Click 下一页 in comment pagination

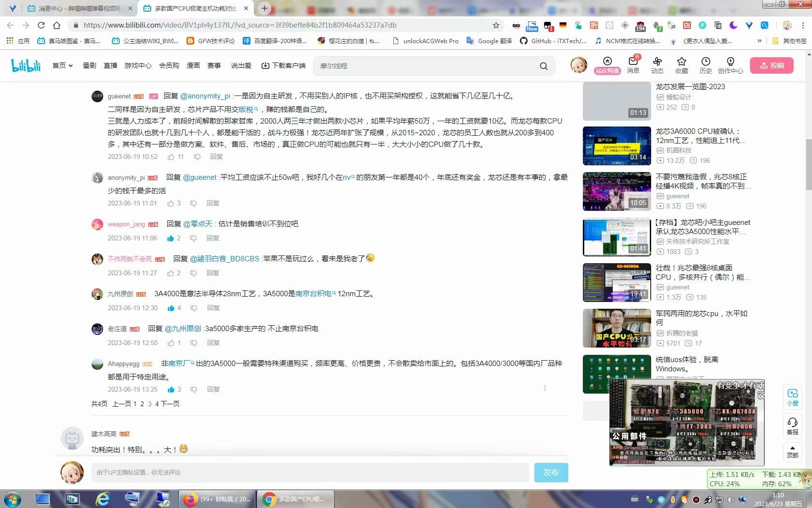[170, 404]
